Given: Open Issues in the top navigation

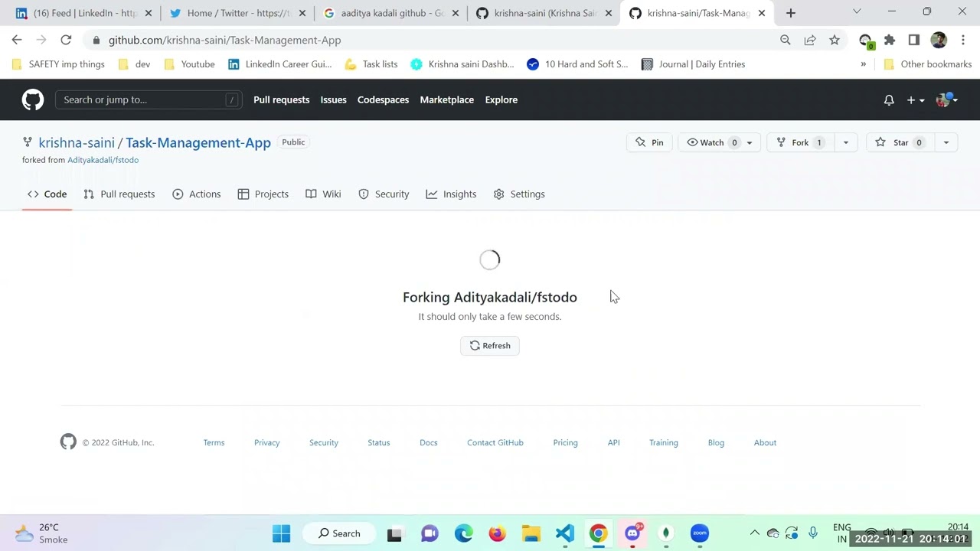Looking at the screenshot, I should click(333, 99).
